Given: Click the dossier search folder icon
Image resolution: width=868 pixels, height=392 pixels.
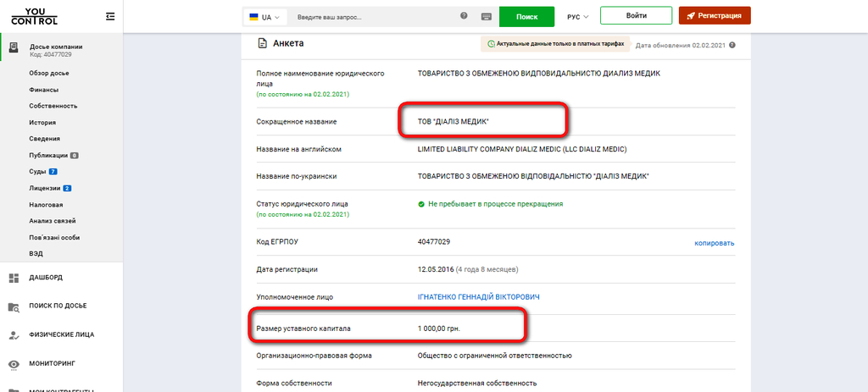Looking at the screenshot, I should pos(14,306).
